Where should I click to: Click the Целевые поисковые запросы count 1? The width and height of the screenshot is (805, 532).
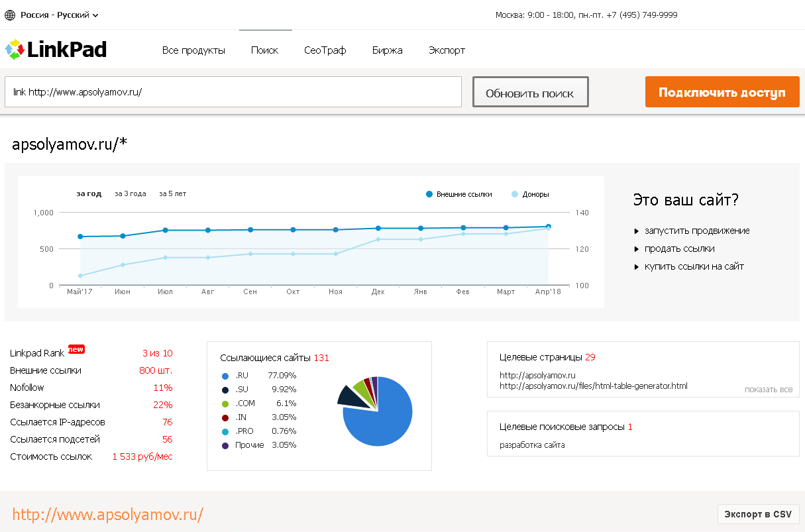(x=630, y=427)
